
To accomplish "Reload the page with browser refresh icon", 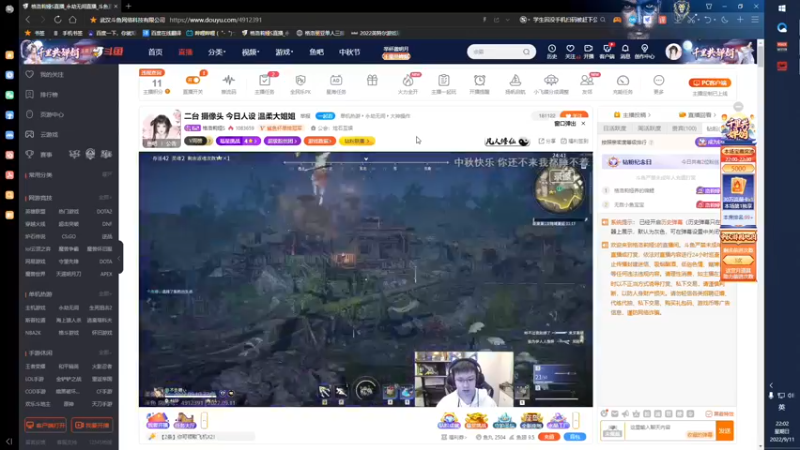I will tap(58, 20).
